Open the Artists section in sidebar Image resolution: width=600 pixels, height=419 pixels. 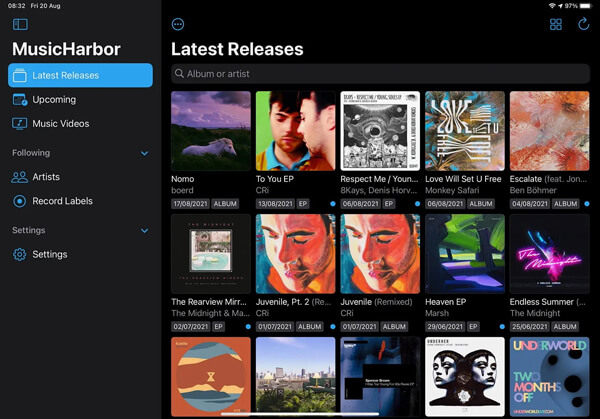click(46, 177)
